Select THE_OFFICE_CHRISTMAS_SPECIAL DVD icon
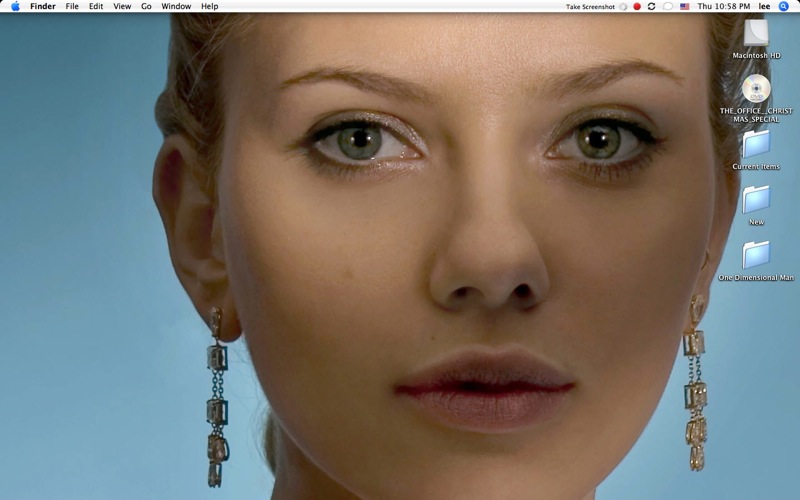The image size is (800, 500). 756,89
